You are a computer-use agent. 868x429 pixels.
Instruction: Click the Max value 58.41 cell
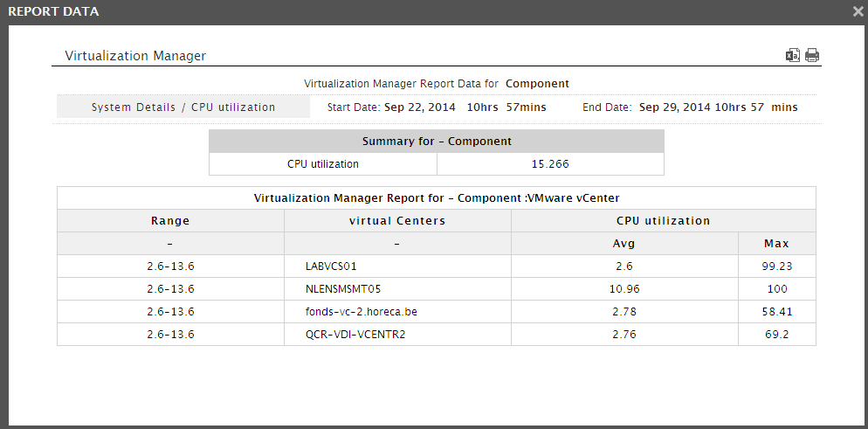(x=777, y=312)
